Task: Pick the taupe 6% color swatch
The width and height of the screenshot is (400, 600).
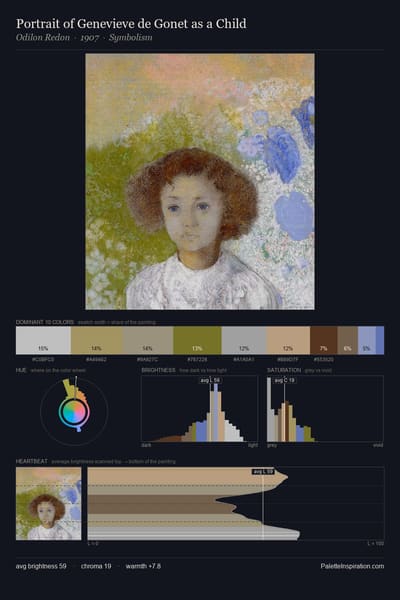Action: [348, 340]
